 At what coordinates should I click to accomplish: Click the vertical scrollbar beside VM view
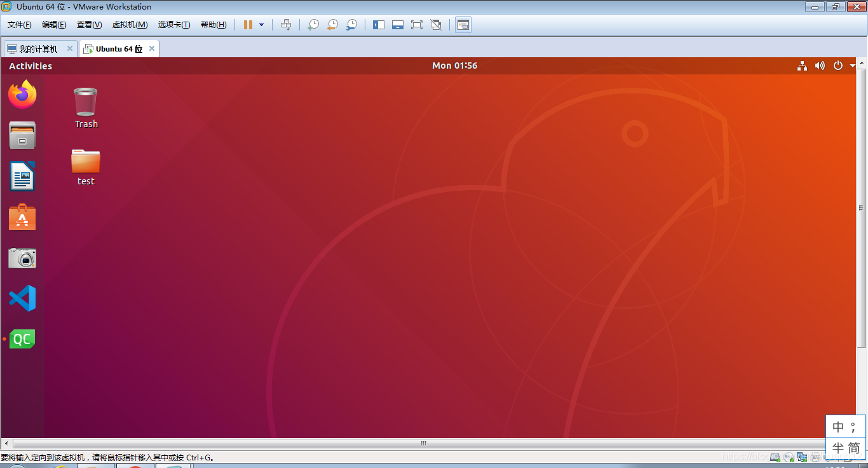[862, 207]
